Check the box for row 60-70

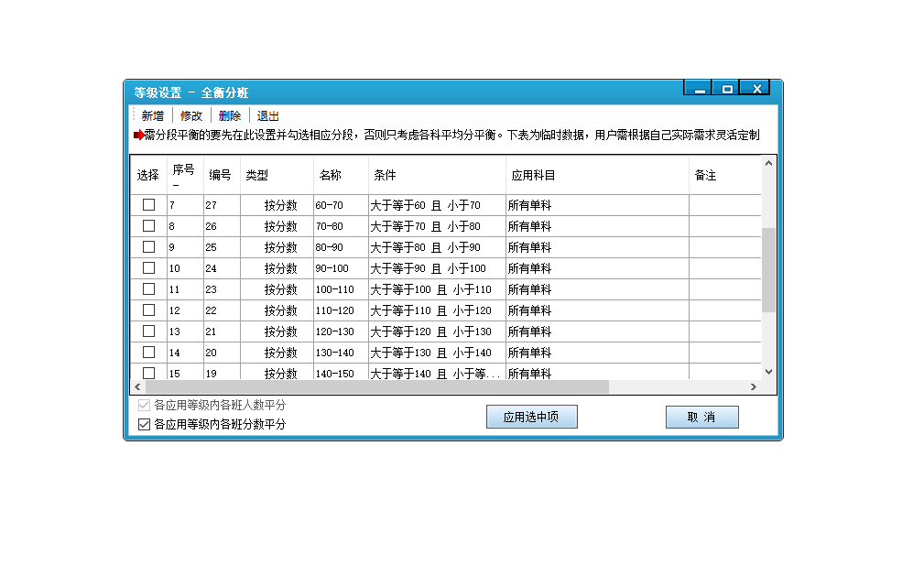tap(148, 205)
